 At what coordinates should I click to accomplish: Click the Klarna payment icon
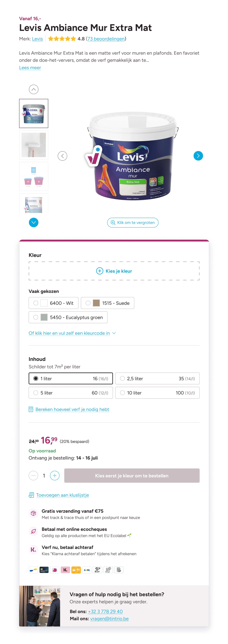65,570
